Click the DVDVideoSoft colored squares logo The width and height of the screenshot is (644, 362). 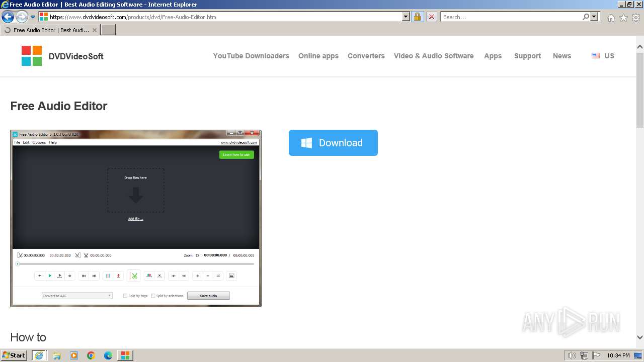point(32,56)
